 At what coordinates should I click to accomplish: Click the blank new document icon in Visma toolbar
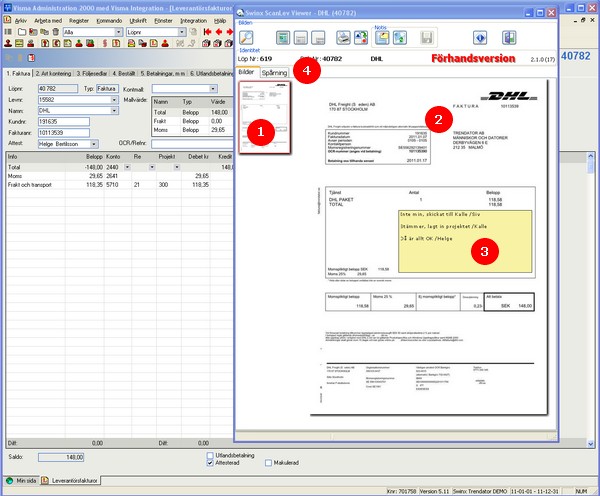pos(22,32)
